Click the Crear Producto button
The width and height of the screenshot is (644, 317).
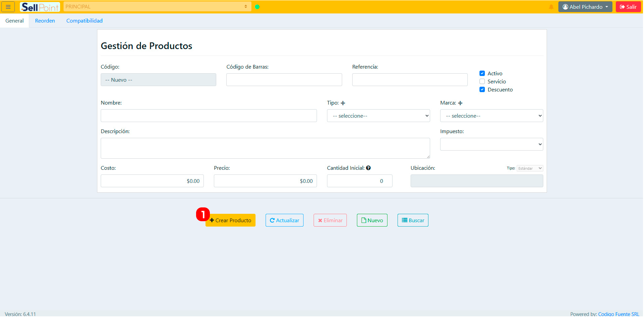coord(230,221)
